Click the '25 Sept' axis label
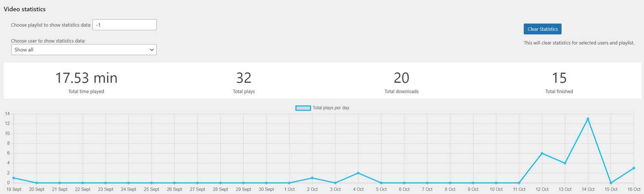Viewport: 644px width, 194px height. [152, 189]
